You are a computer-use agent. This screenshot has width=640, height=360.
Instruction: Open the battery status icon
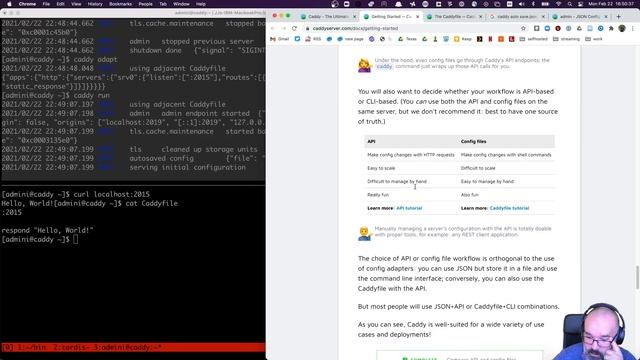pos(545,4)
